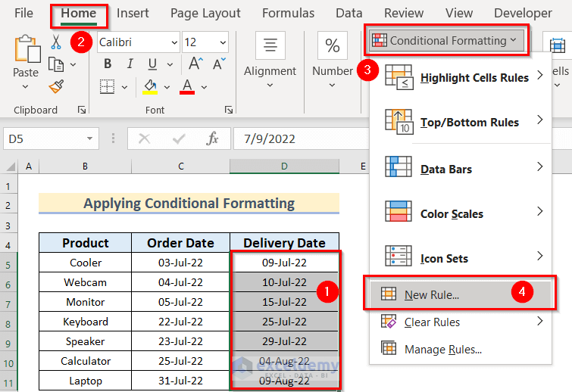Open Conditional Formatting dropdown button
Screen dimensions: 572x392
click(446, 40)
